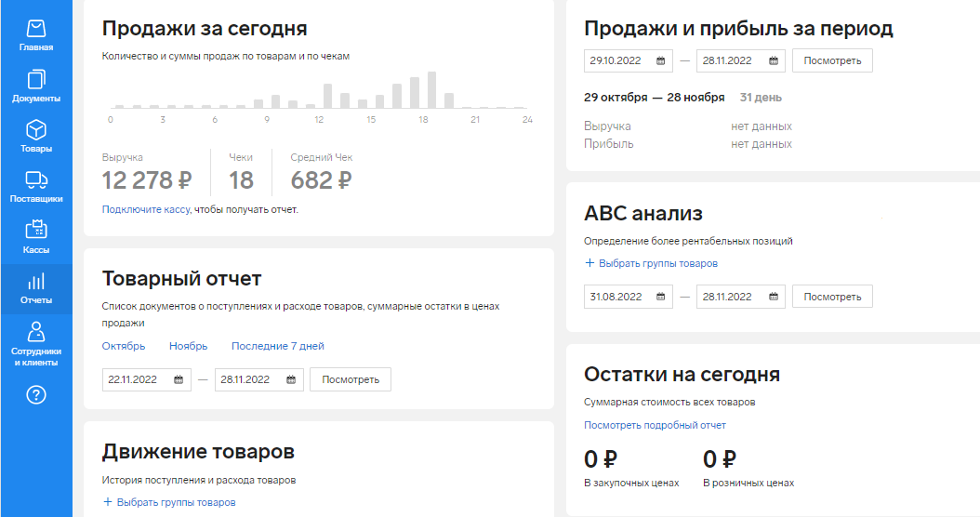Select the Отчеты chart icon
This screenshot has width=980, height=517.
[36, 282]
